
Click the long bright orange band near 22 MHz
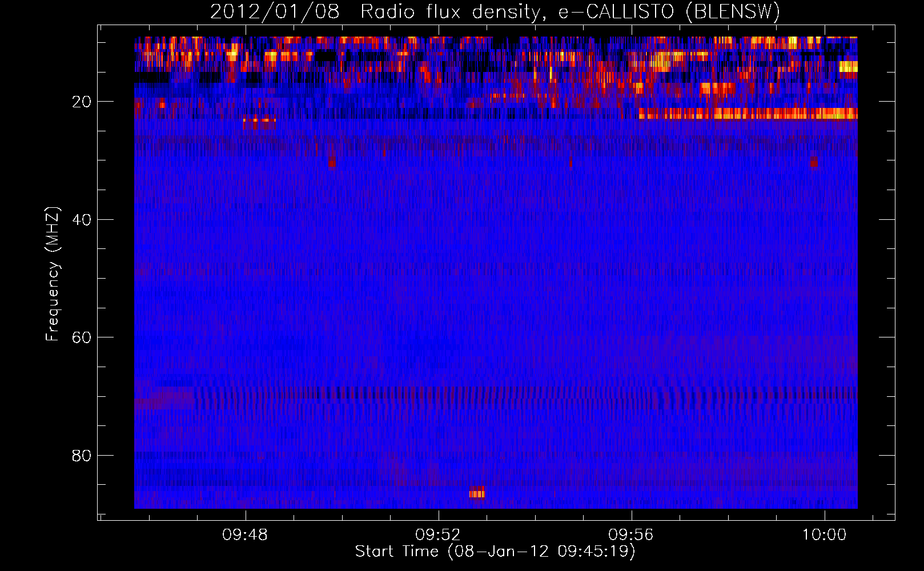pyautogui.click(x=748, y=114)
